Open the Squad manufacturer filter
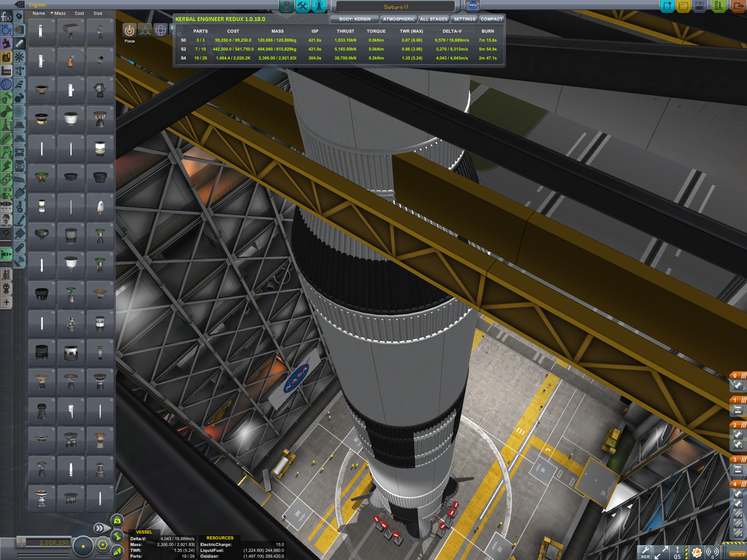 click(6, 220)
